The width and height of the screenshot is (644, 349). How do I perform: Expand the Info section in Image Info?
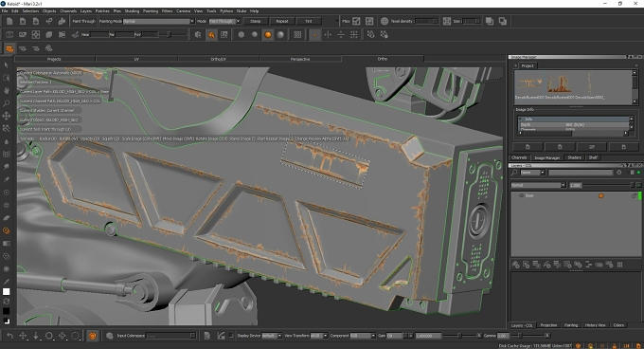point(520,119)
